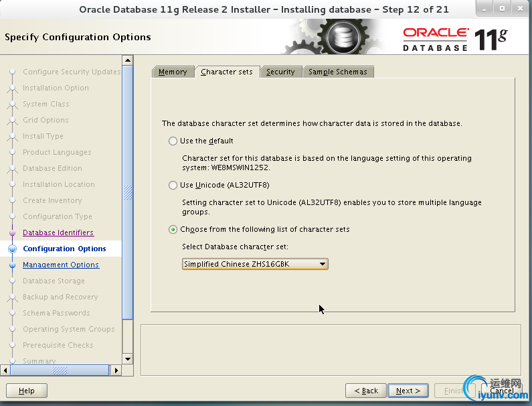Open the Database Identifiers step link
The height and width of the screenshot is (406, 532).
coord(58,232)
